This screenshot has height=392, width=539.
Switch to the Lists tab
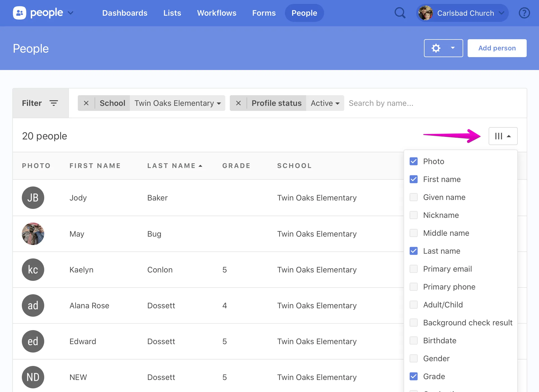tap(172, 13)
